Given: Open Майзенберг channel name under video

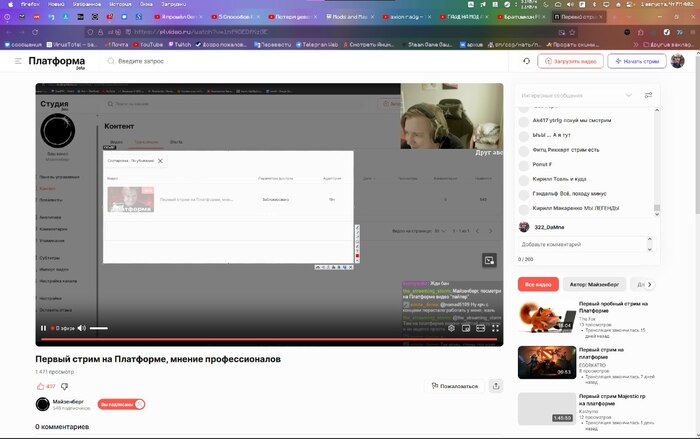Looking at the screenshot, I should click(68, 401).
